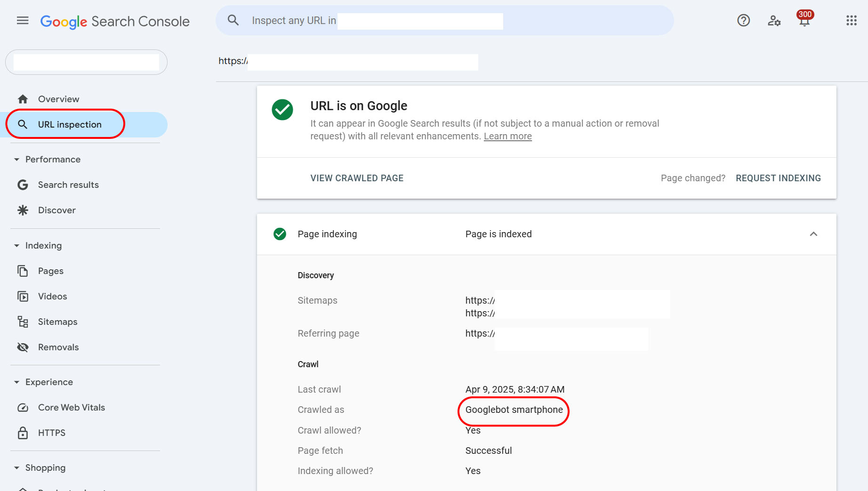Collapse the Page indexing details chevron
The height and width of the screenshot is (491, 868).
tap(813, 234)
